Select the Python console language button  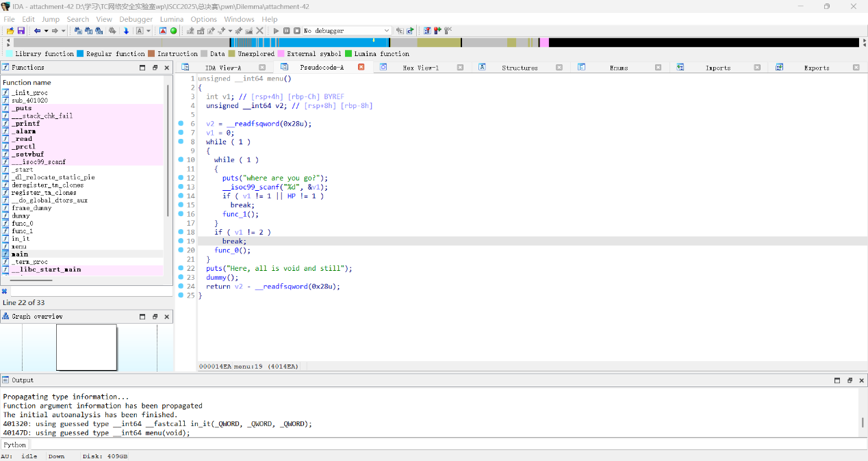[15, 445]
